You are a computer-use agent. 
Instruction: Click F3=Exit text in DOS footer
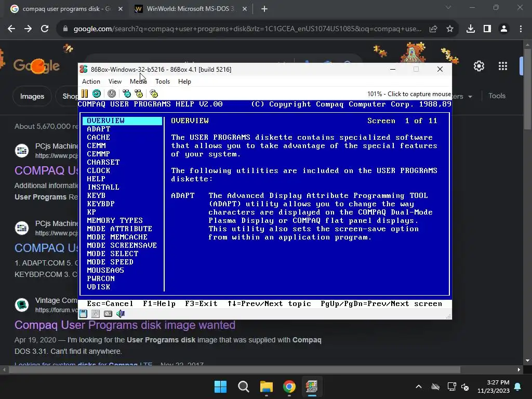[201, 303]
